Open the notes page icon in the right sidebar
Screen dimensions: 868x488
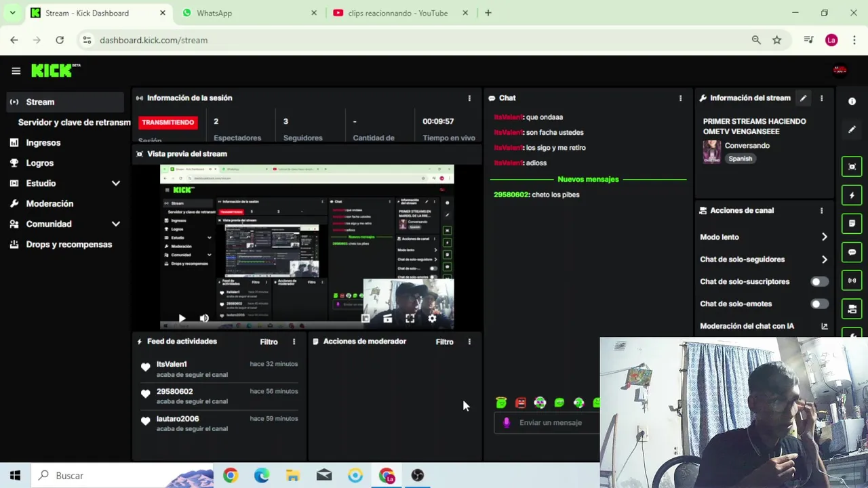coord(852,223)
